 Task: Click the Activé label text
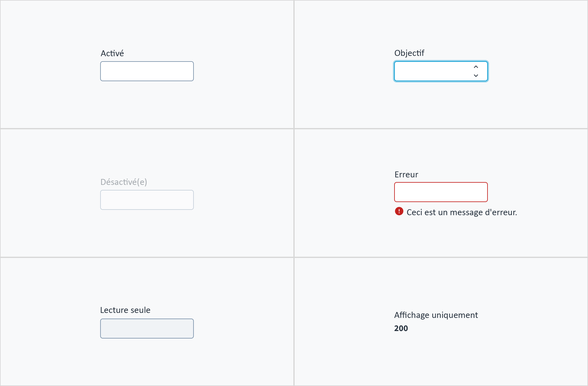(112, 53)
